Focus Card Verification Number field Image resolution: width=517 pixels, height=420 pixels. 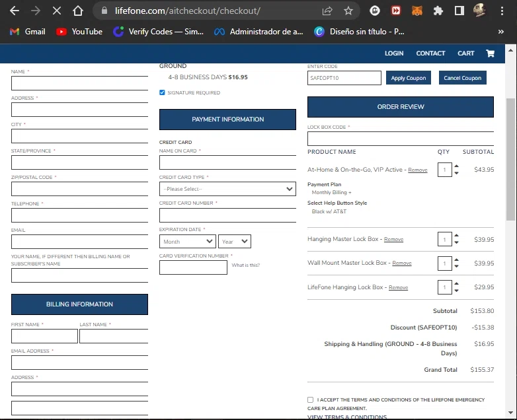[x=193, y=267]
